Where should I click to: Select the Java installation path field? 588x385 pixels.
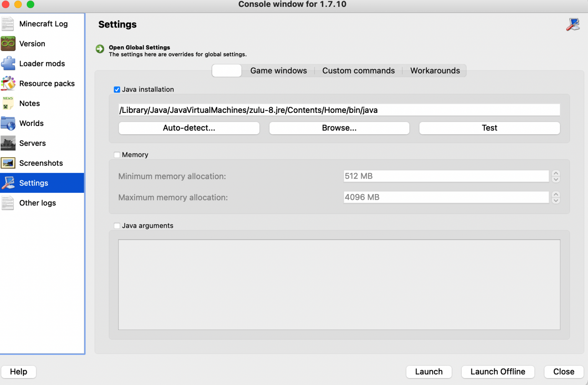(x=339, y=110)
